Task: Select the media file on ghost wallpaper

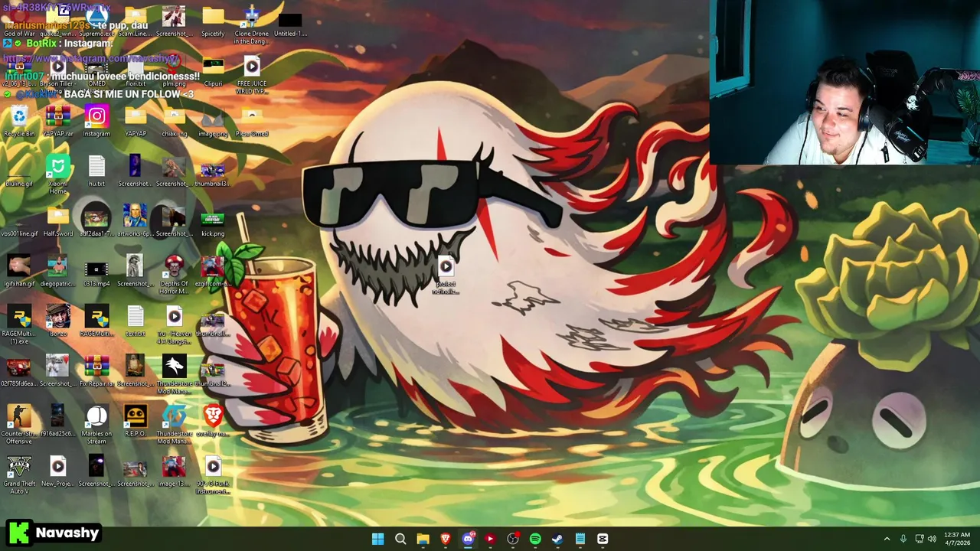Action: (x=446, y=275)
